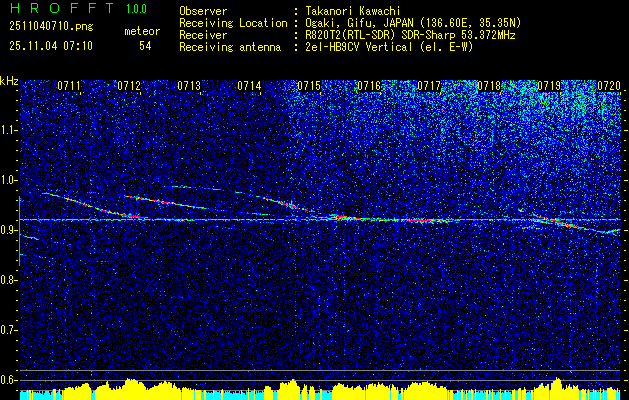Image resolution: width=629 pixels, height=400 pixels.
Task: Pick the 0719 time marker
Action: 549,86
